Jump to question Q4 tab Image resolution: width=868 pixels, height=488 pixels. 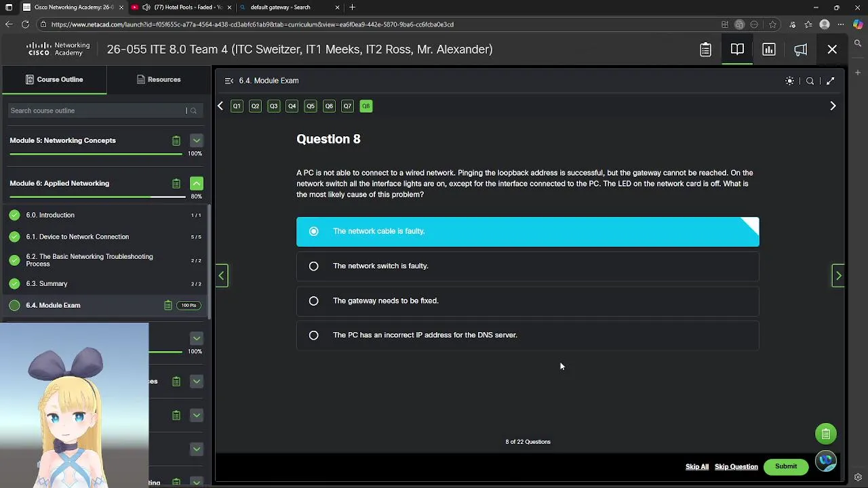tap(292, 106)
